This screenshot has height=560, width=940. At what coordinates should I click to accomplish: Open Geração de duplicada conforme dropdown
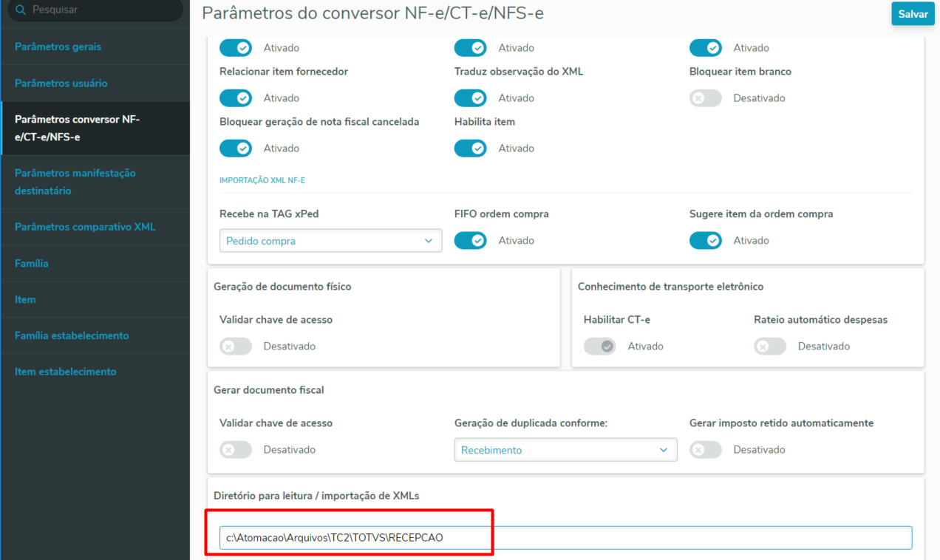[565, 450]
